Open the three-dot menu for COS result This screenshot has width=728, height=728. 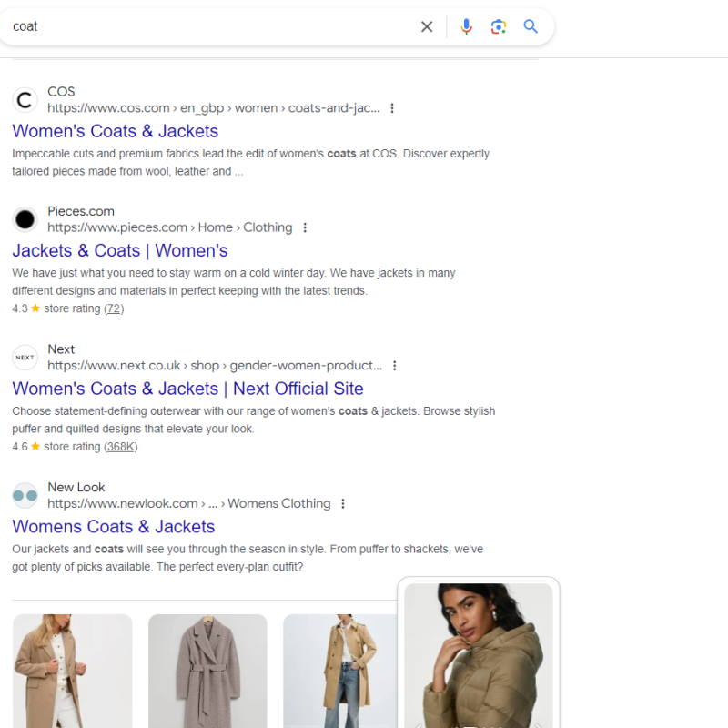392,108
